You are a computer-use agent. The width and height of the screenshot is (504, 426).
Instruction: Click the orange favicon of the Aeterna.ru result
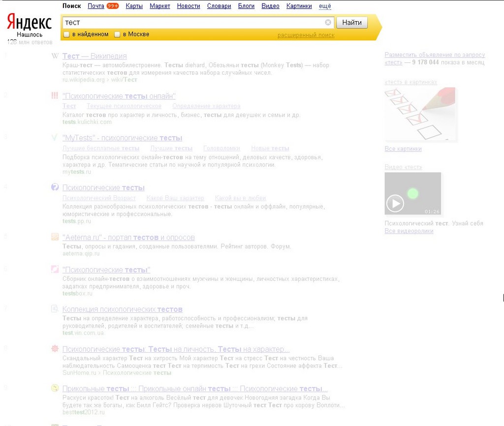point(55,237)
